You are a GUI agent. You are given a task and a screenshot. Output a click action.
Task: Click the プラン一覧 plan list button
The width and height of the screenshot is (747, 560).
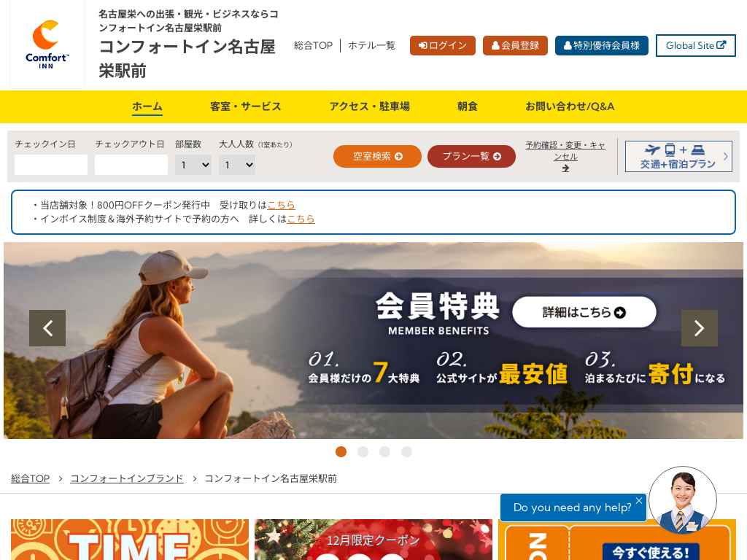(x=472, y=156)
